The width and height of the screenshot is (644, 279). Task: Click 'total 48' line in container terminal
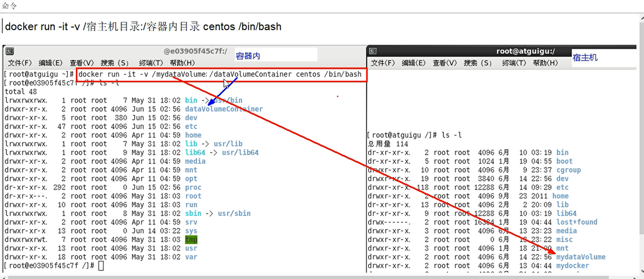pyautogui.click(x=20, y=92)
